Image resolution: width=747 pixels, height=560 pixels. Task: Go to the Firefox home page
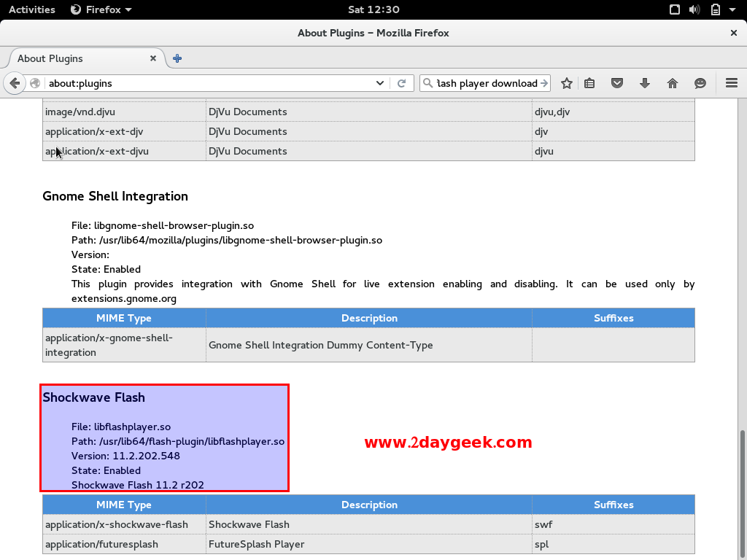[x=672, y=83]
